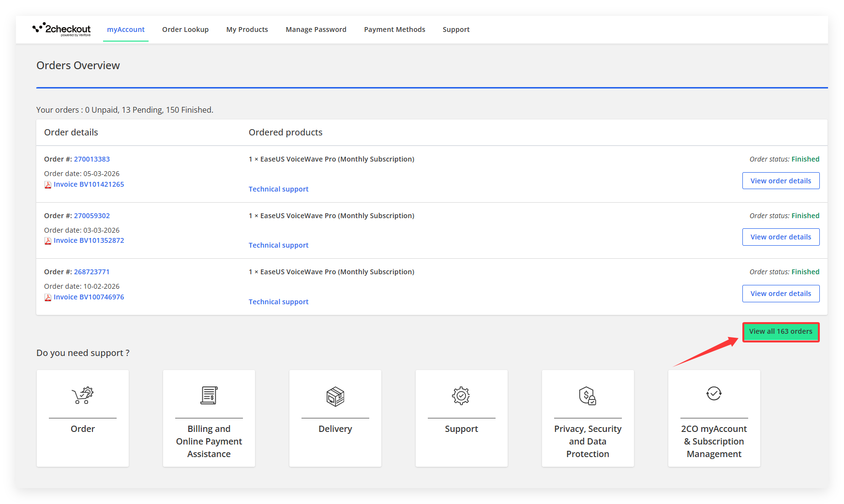View order details for order 270013383
This screenshot has width=844, height=504.
click(781, 181)
